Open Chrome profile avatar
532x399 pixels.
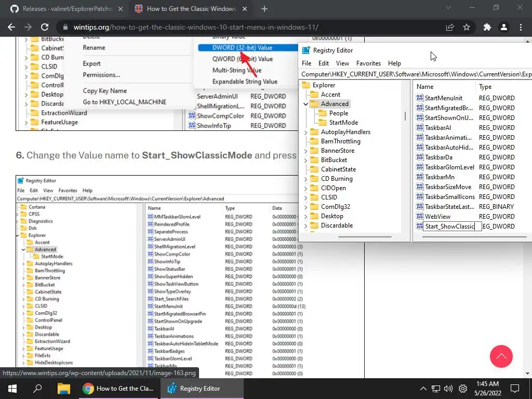pyautogui.click(x=504, y=27)
